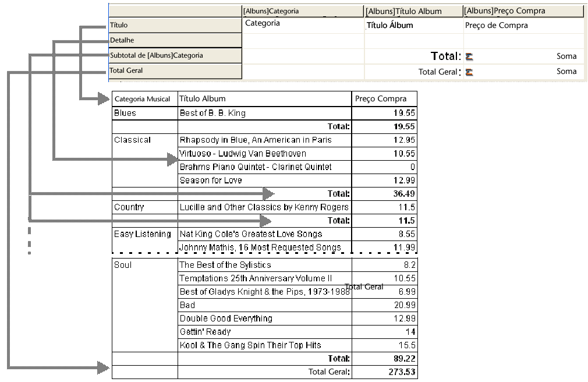Viewport: 588px width, 382px height.
Task: Select the Blues category cell
Action: tap(125, 113)
